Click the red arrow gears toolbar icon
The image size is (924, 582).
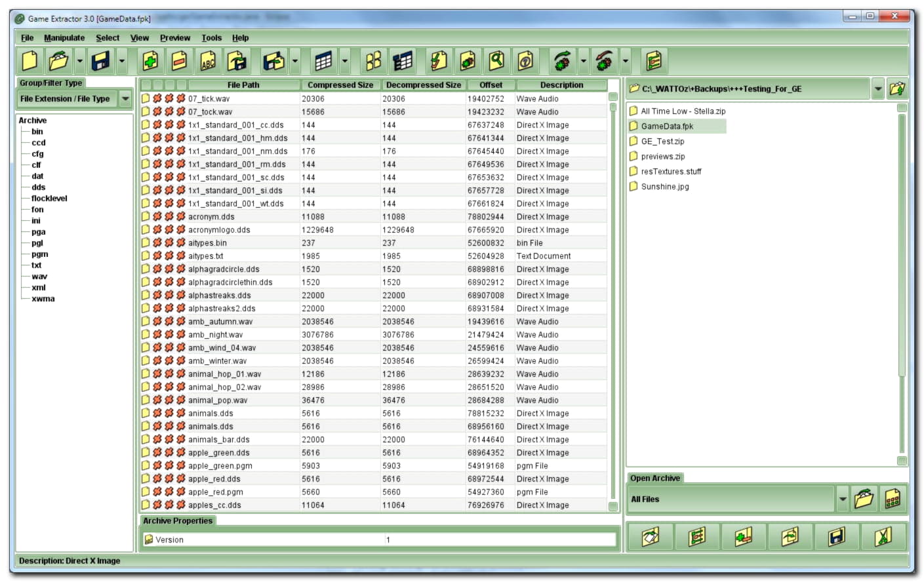[605, 61]
